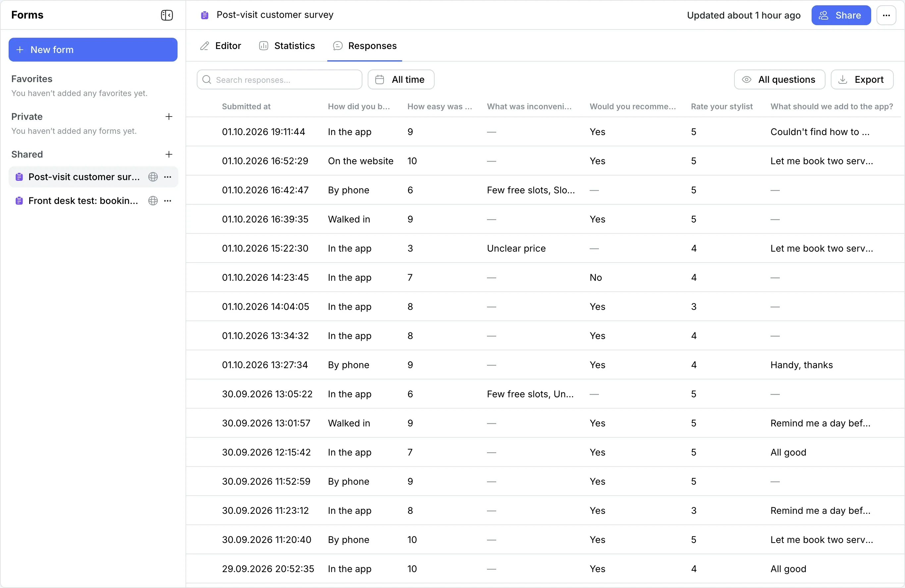Click 'By phone' in 01.10.2026 13:27:34 row
The width and height of the screenshot is (905, 588).
tap(348, 365)
